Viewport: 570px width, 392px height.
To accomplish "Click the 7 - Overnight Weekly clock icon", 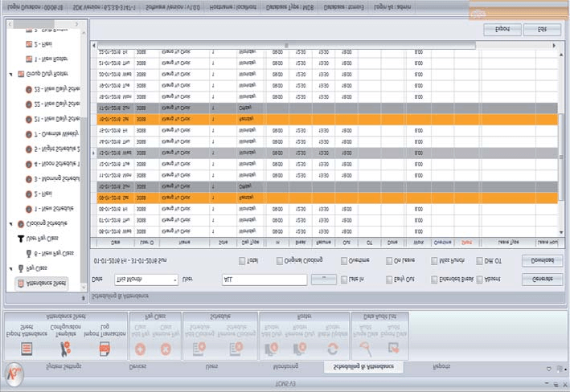I will [x=29, y=134].
